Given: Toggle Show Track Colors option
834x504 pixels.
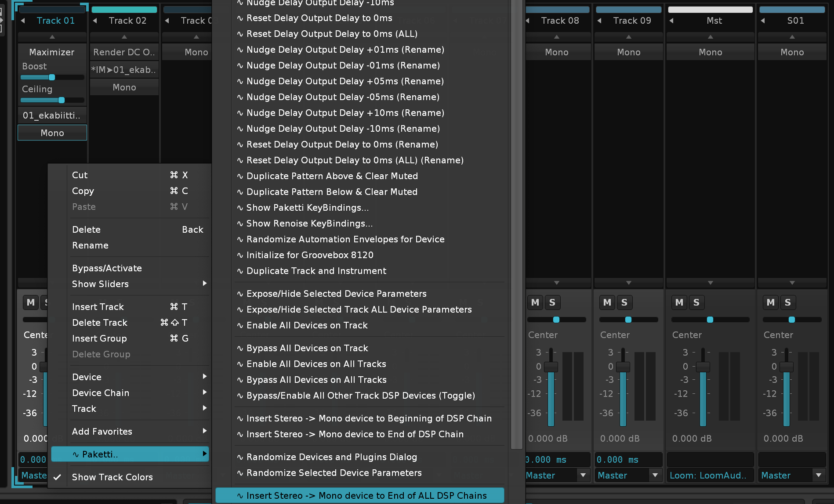Looking at the screenshot, I should [x=112, y=477].
